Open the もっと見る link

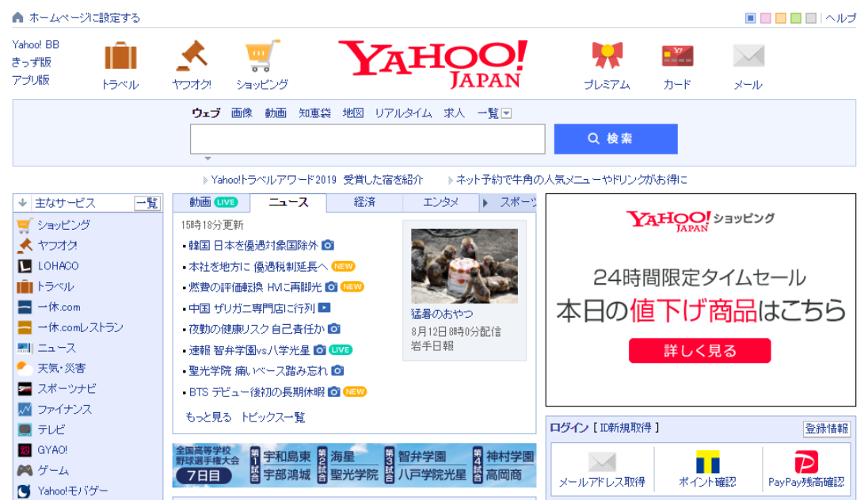pos(208,417)
